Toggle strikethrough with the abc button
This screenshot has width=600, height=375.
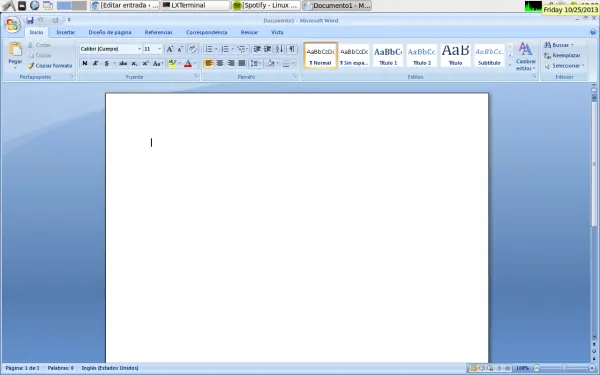123,64
